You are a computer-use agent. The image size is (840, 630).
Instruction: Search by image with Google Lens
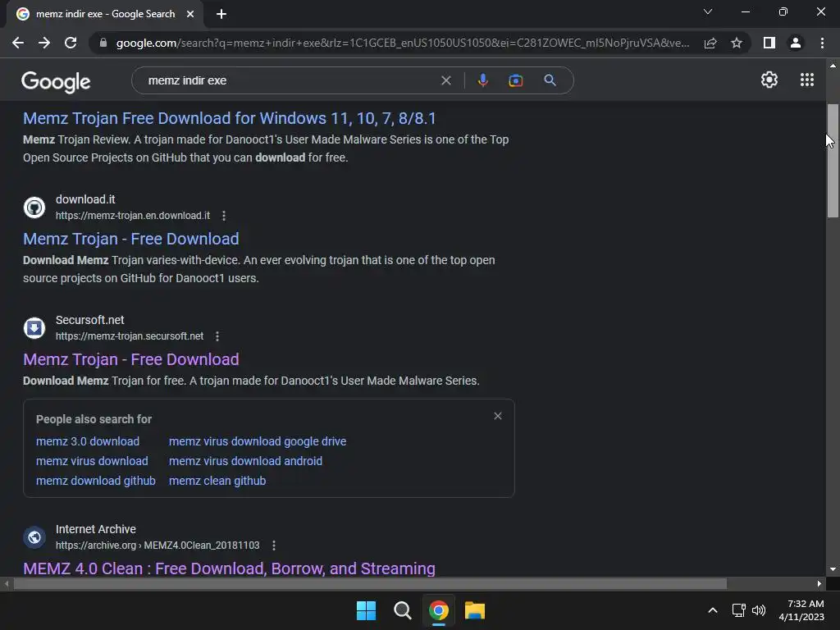pyautogui.click(x=515, y=80)
